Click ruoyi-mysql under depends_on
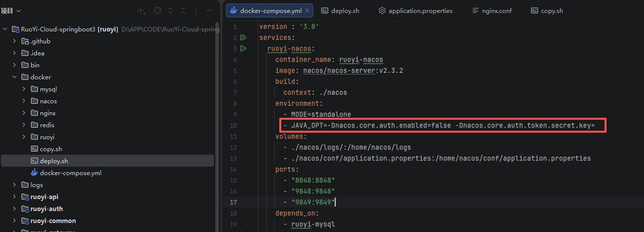Viewport: 644px width, 232px height. click(313, 224)
